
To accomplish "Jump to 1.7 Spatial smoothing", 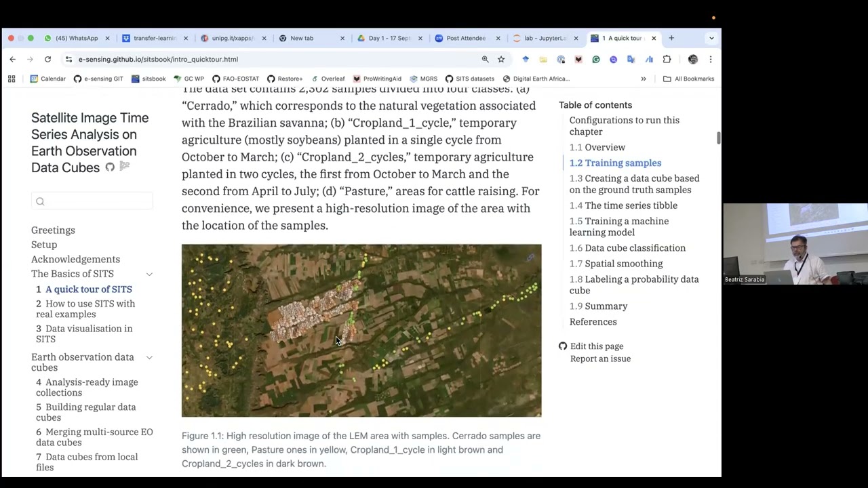I will coord(616,264).
